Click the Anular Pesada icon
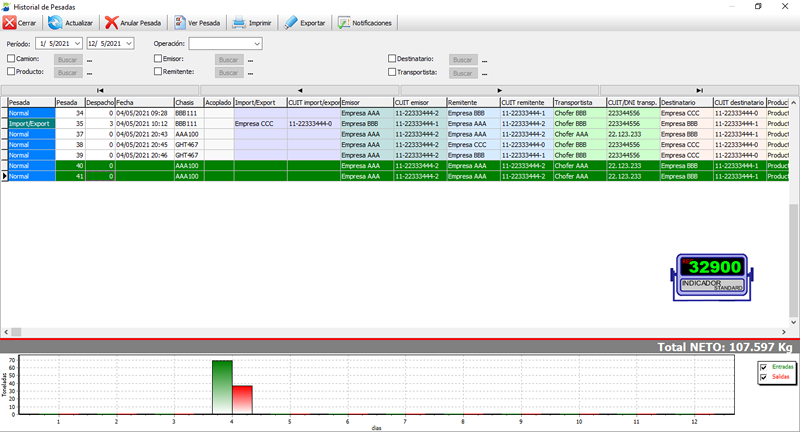800x432 pixels. (113, 22)
